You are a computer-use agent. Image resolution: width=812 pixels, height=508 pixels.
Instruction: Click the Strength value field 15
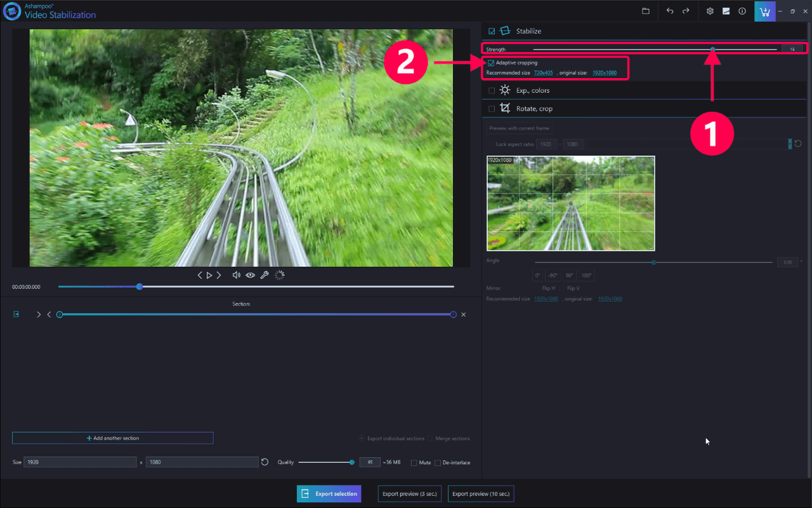coord(792,49)
